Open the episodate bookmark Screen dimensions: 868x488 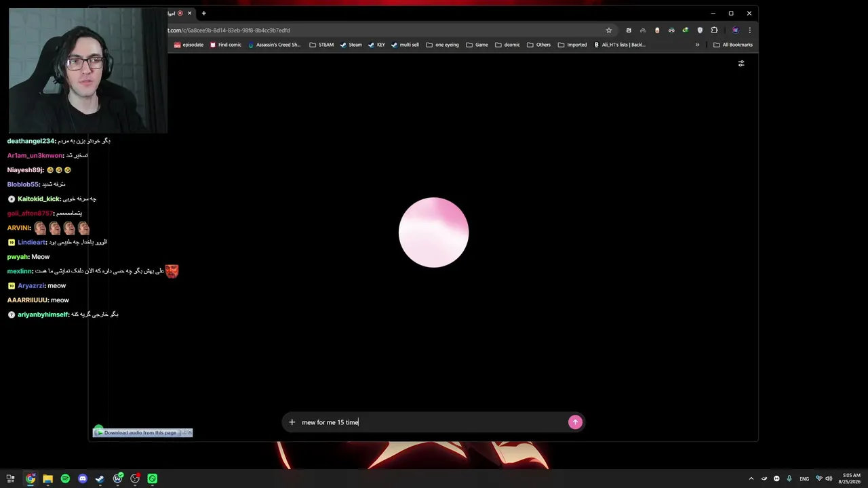(189, 45)
